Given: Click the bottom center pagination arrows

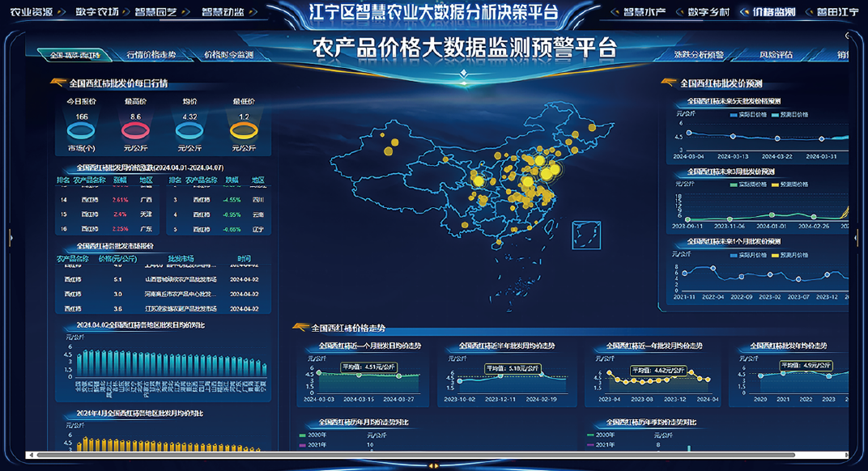Looking at the screenshot, I should (434, 465).
